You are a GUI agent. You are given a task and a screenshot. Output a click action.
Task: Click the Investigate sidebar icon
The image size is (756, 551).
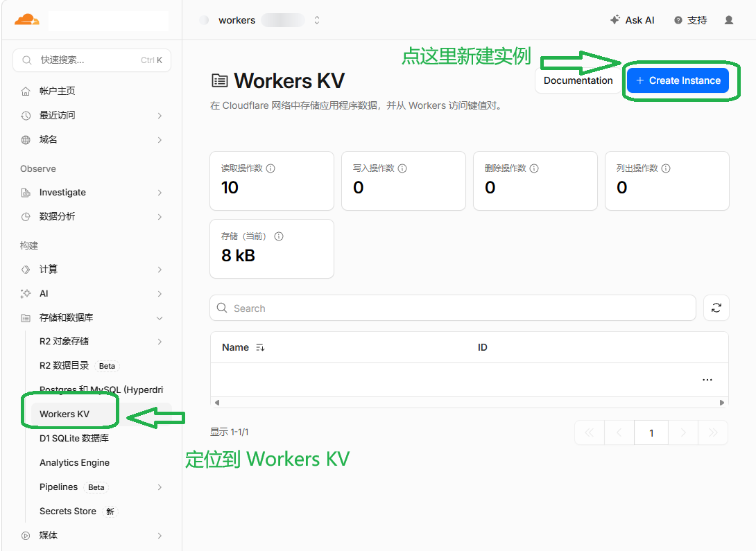coord(26,193)
